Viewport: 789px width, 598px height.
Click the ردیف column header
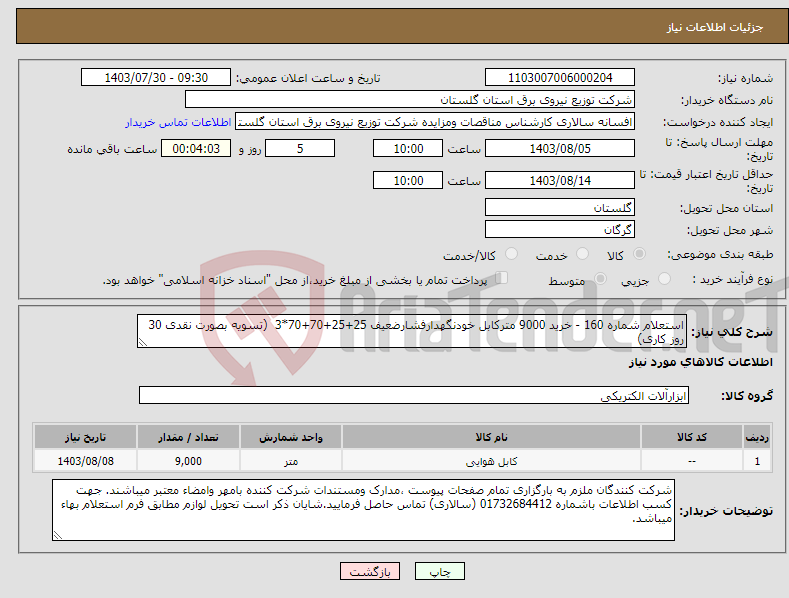[757, 437]
